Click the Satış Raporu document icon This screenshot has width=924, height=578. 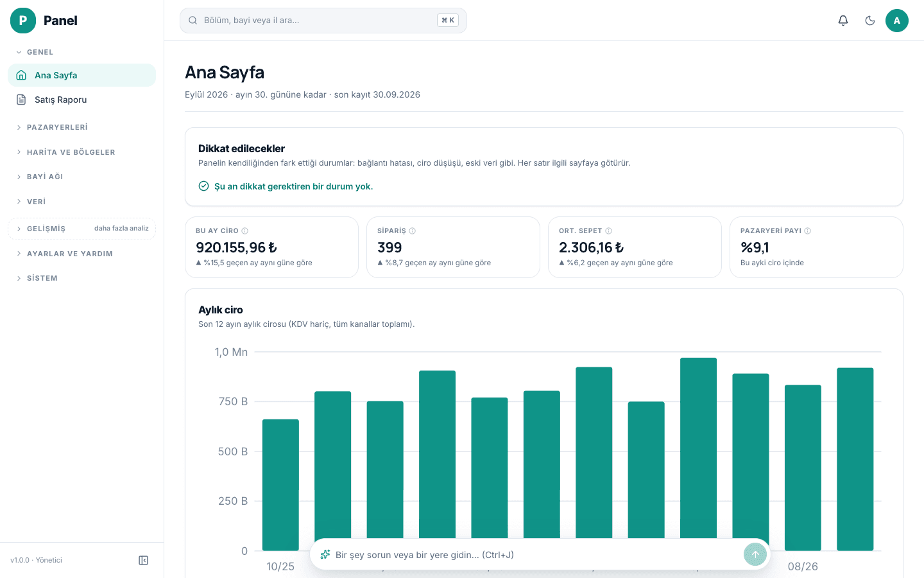click(x=21, y=100)
